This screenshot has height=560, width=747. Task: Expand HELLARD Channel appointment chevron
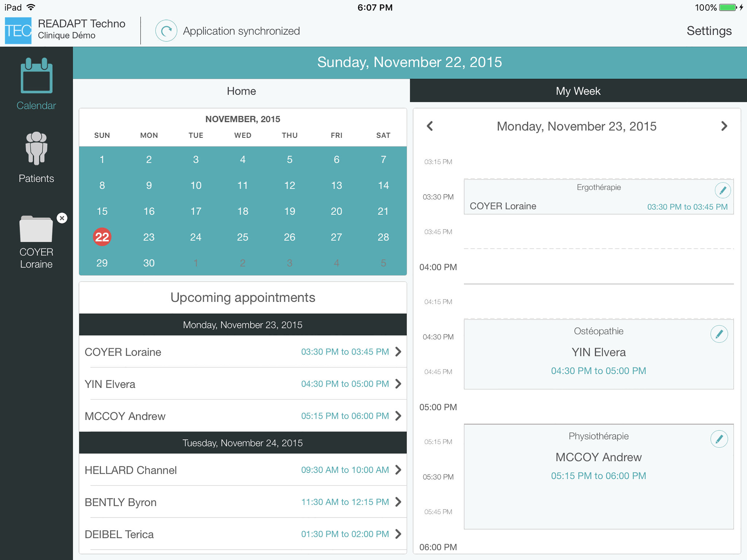[x=398, y=470]
